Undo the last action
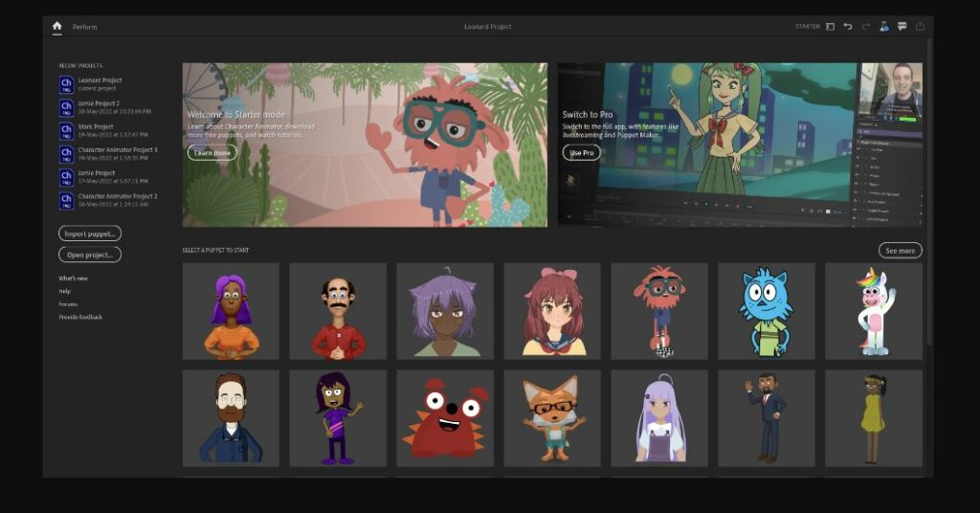 pos(848,27)
